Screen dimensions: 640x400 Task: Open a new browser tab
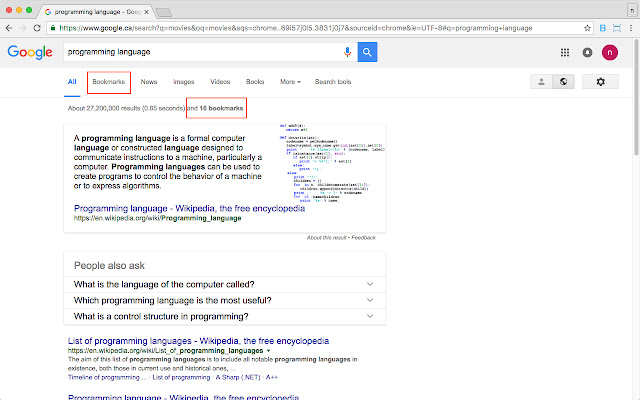[164, 13]
